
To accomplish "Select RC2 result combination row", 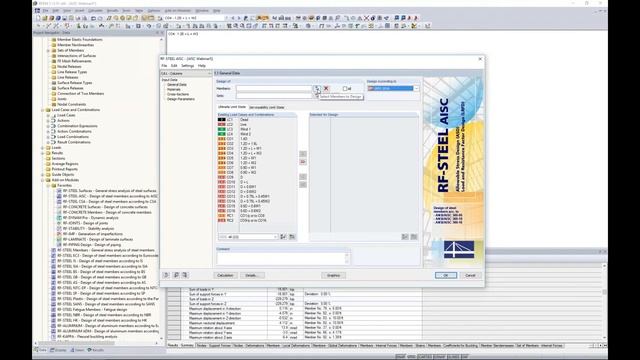I will pos(256,220).
